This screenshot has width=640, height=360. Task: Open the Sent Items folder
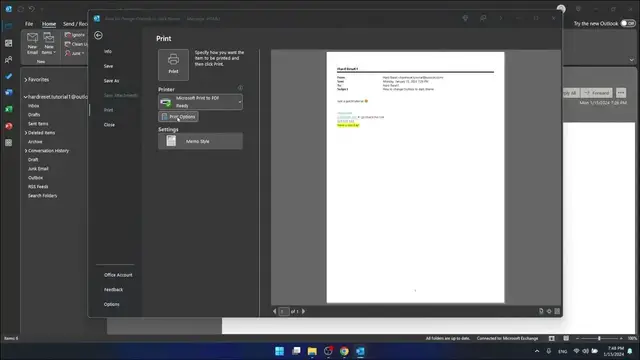tap(38, 124)
